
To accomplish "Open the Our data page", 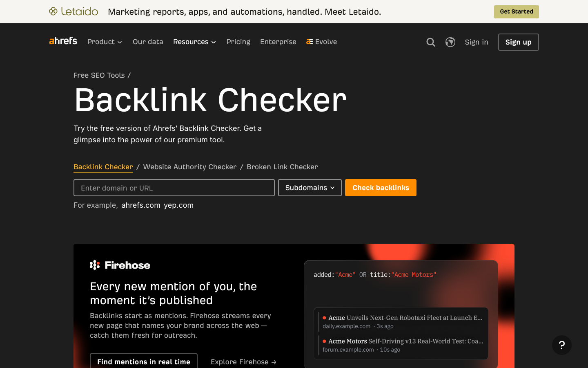I will click(x=148, y=42).
